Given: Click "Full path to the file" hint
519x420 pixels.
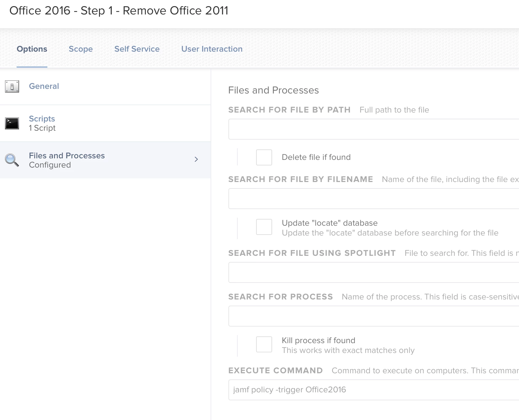Looking at the screenshot, I should [394, 110].
